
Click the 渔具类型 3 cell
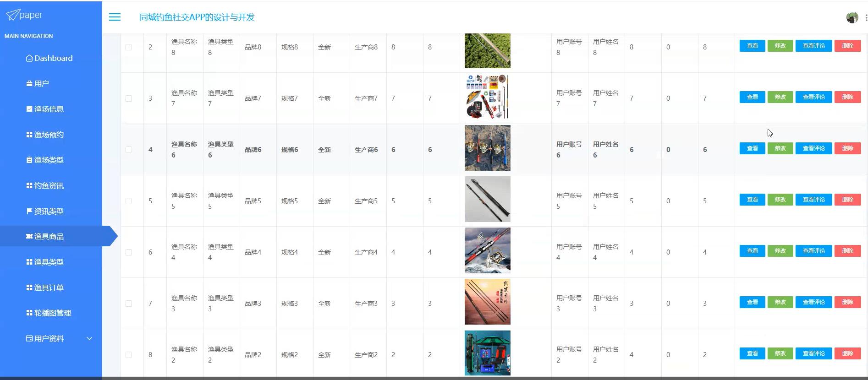click(221, 304)
